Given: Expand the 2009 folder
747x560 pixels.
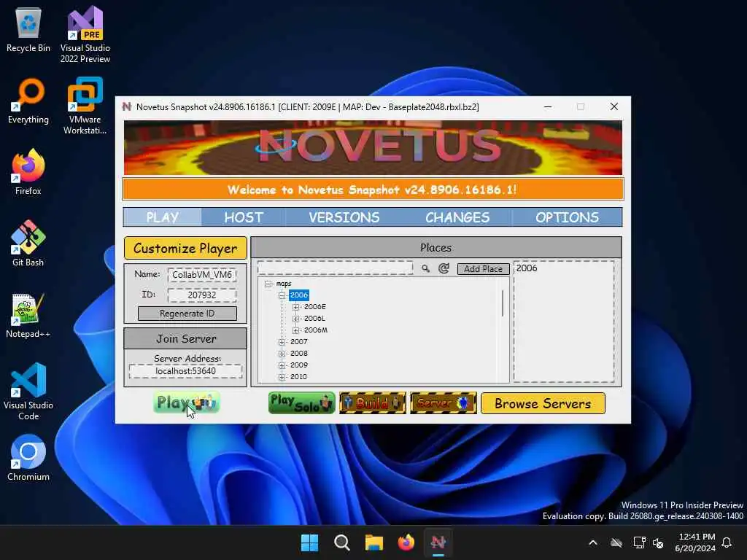Looking at the screenshot, I should [282, 365].
